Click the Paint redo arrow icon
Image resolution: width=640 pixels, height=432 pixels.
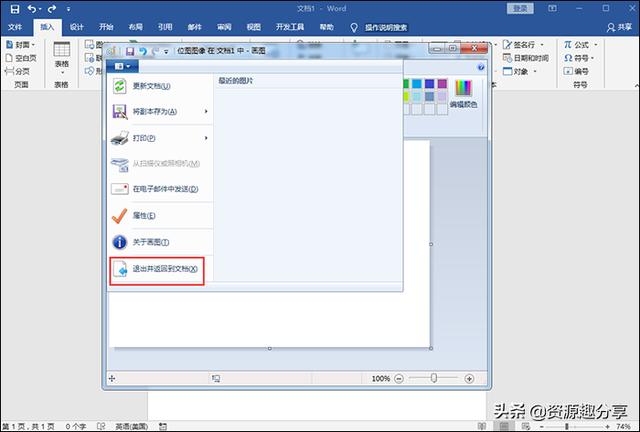[x=155, y=51]
